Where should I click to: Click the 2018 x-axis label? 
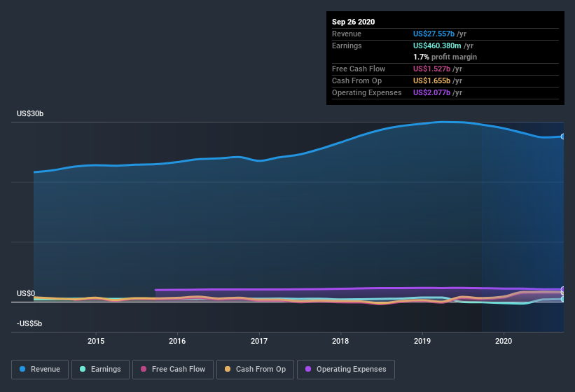pyautogui.click(x=340, y=341)
